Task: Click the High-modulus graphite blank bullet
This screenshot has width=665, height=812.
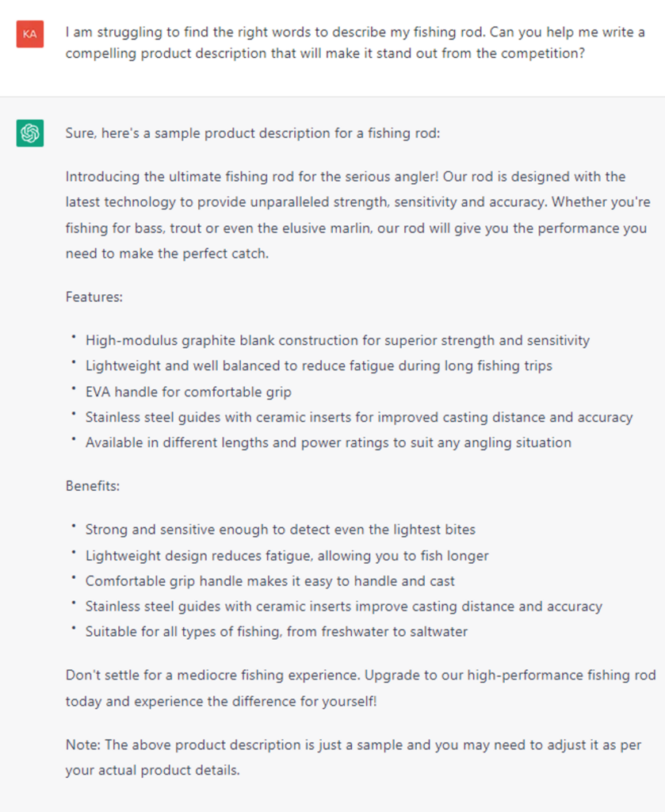Action: pos(337,340)
